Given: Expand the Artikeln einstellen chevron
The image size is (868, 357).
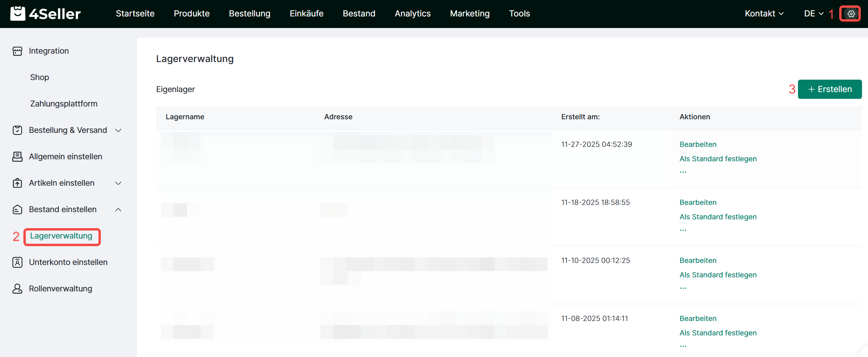Looking at the screenshot, I should [x=118, y=183].
